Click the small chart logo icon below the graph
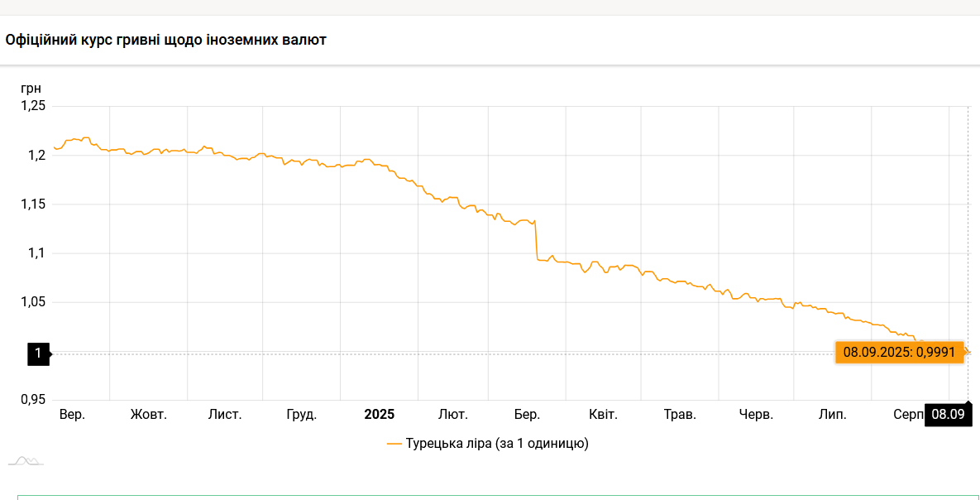Screen dimensions: 980x500 point(26,460)
